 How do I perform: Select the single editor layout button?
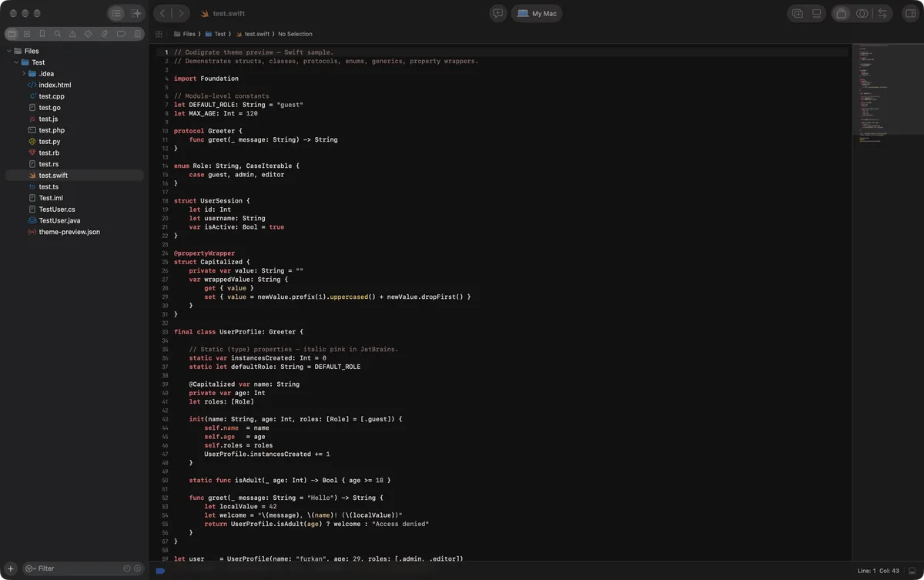(x=841, y=13)
